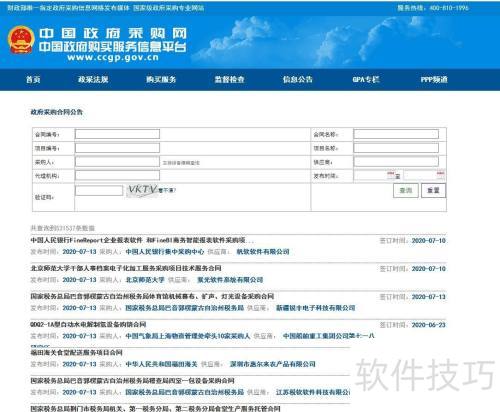The image size is (500, 412).
Task: Click the www.ccgp.gov.cn site address
Action: 113,57
